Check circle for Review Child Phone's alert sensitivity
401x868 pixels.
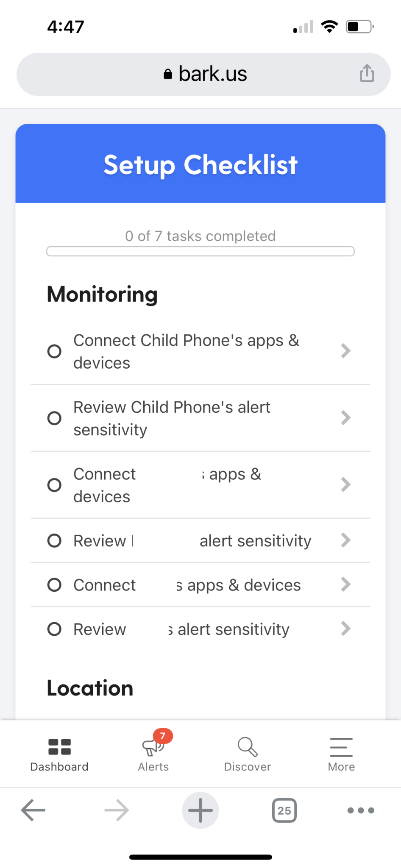click(54, 418)
